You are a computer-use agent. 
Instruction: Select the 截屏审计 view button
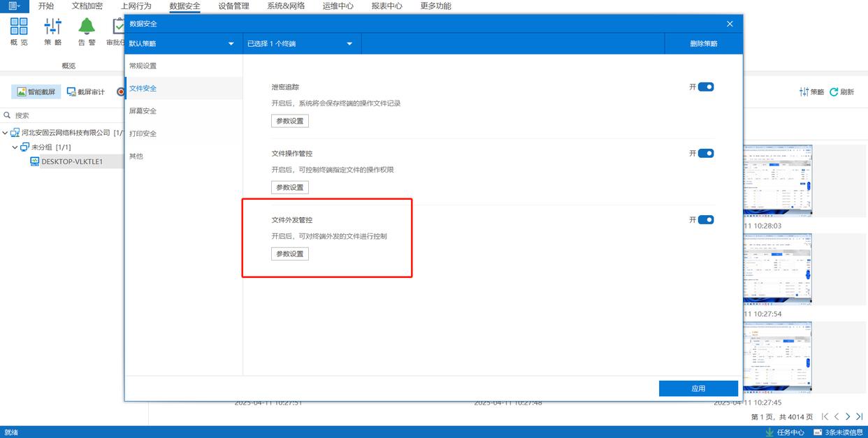coord(86,92)
